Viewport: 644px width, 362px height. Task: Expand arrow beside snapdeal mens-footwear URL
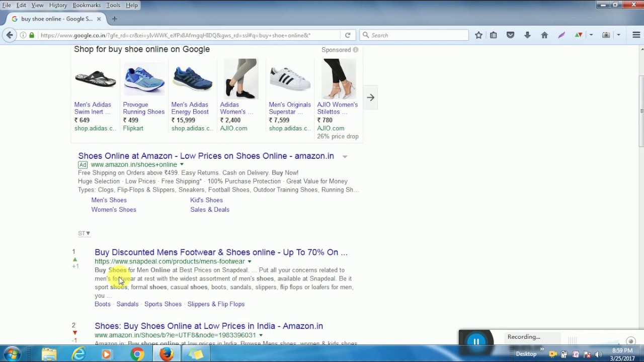249,261
